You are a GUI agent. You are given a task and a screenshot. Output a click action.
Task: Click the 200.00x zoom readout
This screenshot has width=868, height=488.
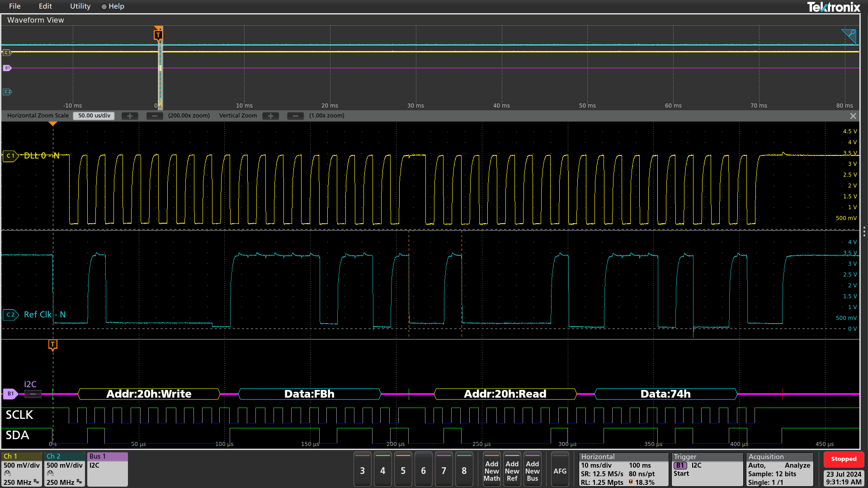pos(189,116)
